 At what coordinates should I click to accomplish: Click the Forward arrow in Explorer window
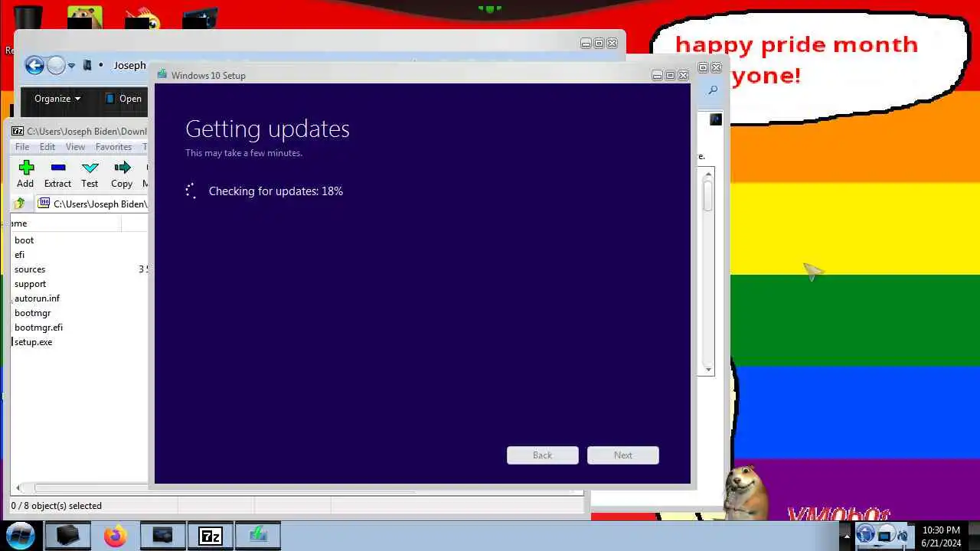coord(55,66)
